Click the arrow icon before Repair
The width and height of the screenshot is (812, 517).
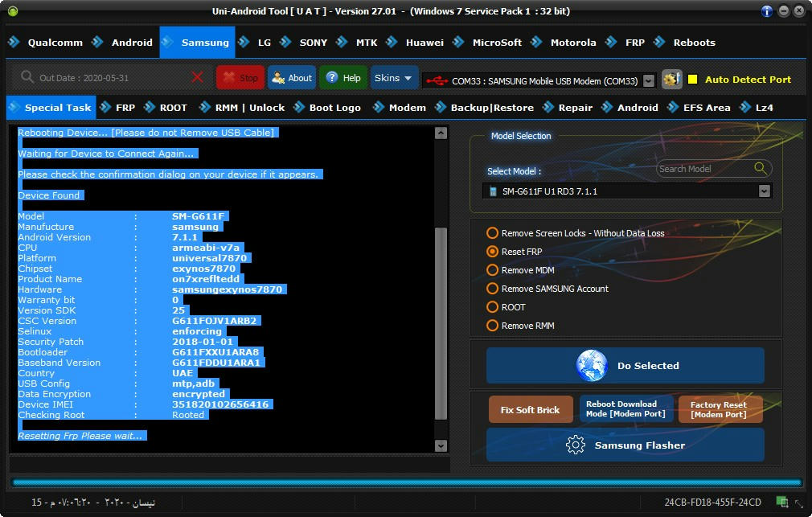(x=547, y=107)
